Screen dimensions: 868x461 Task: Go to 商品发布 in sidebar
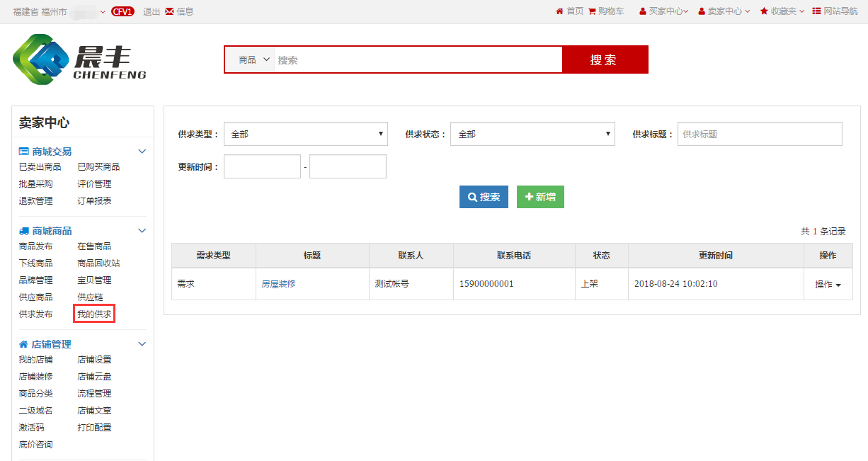pos(35,246)
